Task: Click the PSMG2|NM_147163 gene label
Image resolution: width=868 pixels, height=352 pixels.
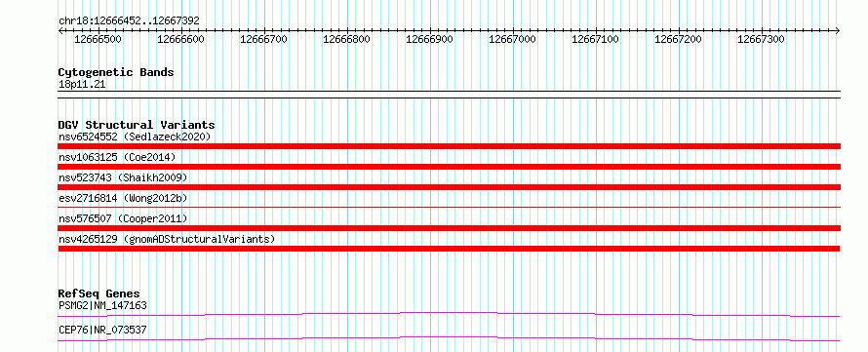Action: pos(102,305)
